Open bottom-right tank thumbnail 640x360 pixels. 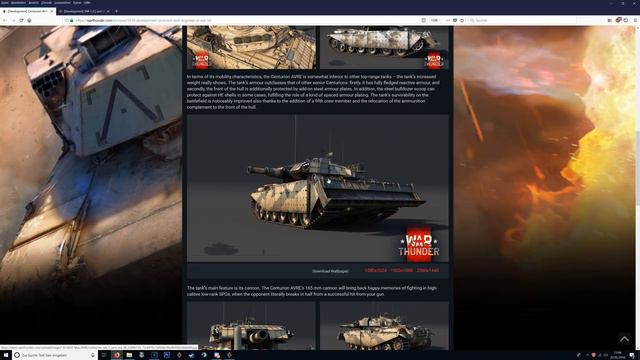click(x=384, y=326)
